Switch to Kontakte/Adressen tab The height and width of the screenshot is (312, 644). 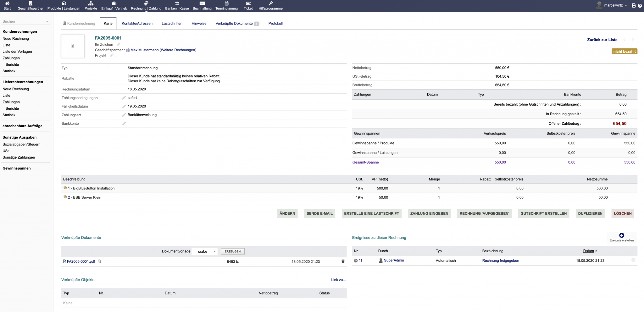click(137, 24)
